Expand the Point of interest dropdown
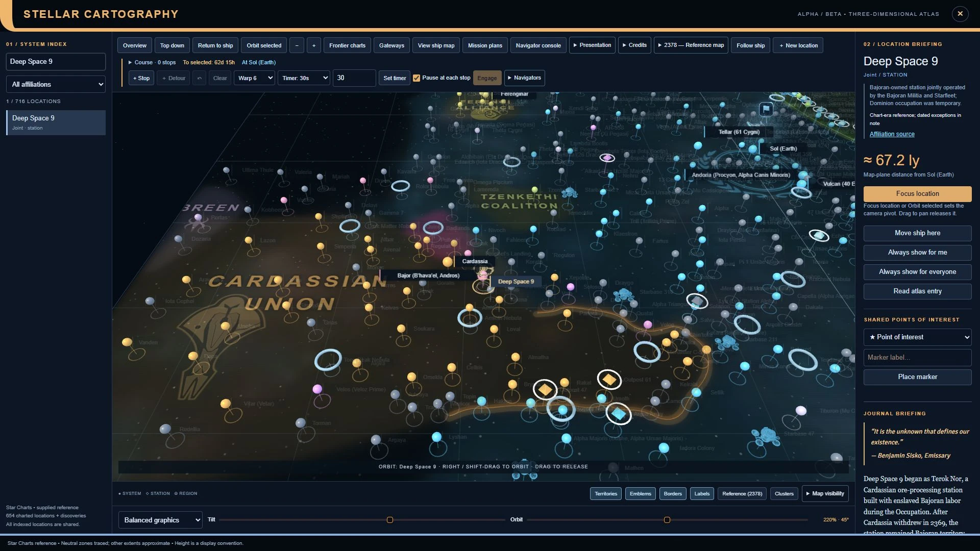The width and height of the screenshot is (980, 551). click(x=917, y=337)
